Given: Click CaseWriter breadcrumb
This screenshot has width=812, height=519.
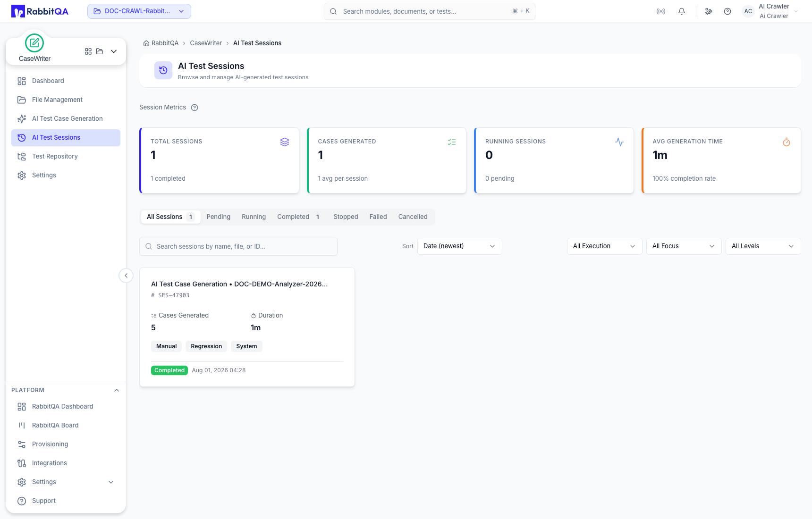Looking at the screenshot, I should pyautogui.click(x=206, y=43).
